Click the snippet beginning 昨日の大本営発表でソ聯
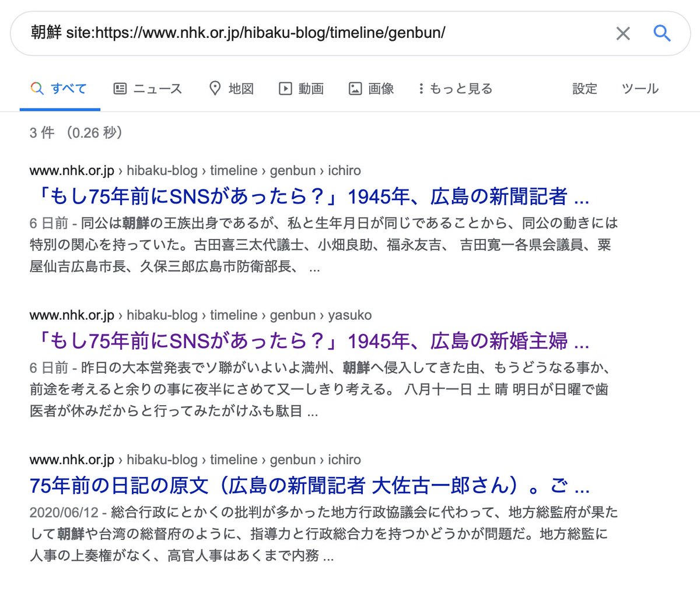The image size is (700, 597). click(320, 389)
